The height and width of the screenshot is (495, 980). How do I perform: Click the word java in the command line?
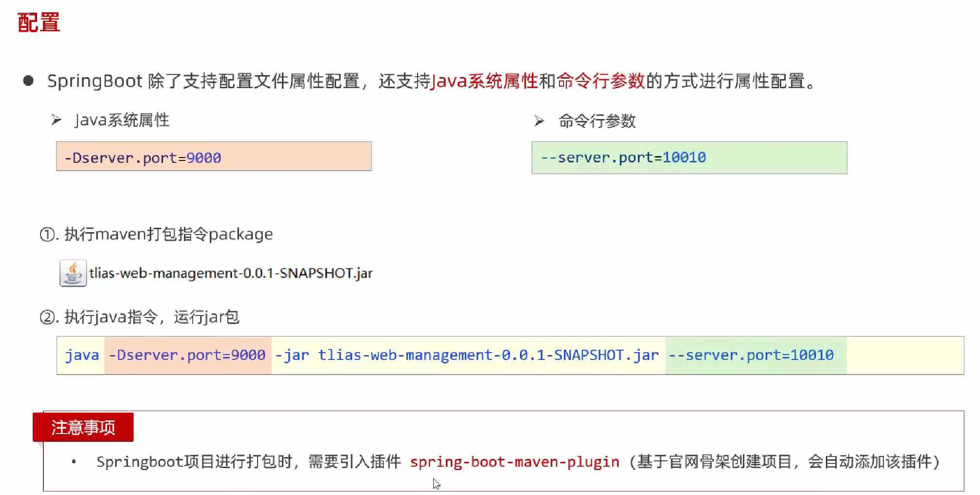tap(82, 355)
